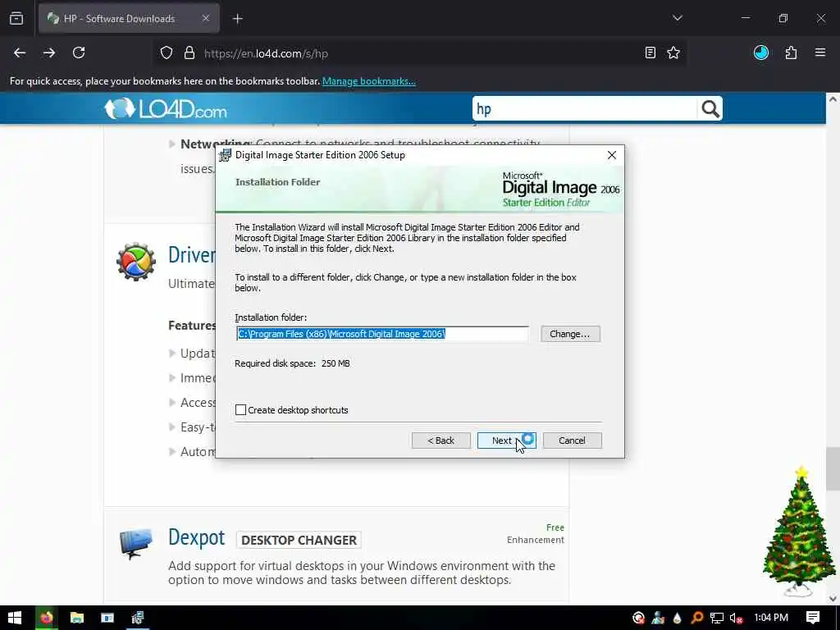
Task: Click Next in the setup wizard
Action: tap(506, 441)
